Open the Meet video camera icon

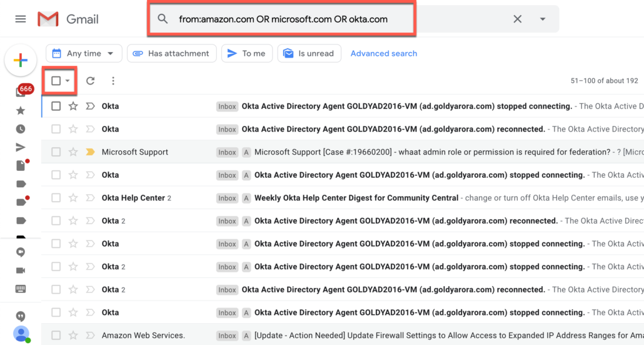tap(21, 270)
